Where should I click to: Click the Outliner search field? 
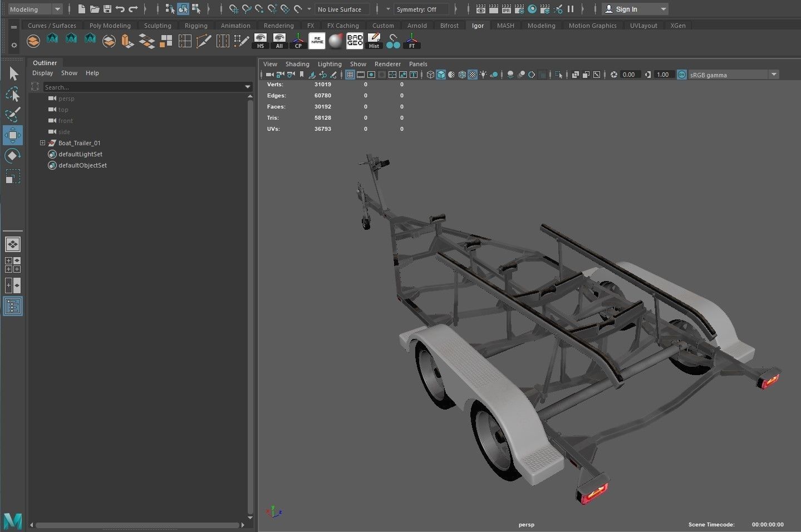coord(143,87)
